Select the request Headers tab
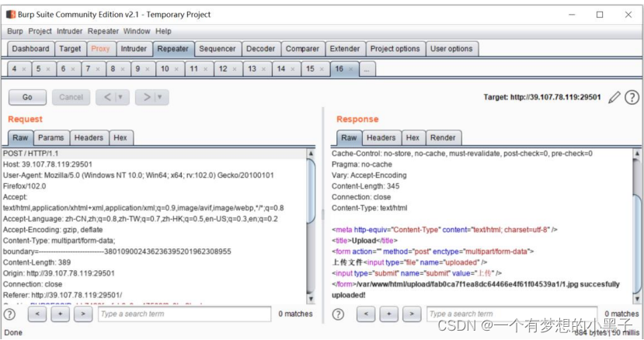Viewport: 644px width, 340px height. point(89,138)
